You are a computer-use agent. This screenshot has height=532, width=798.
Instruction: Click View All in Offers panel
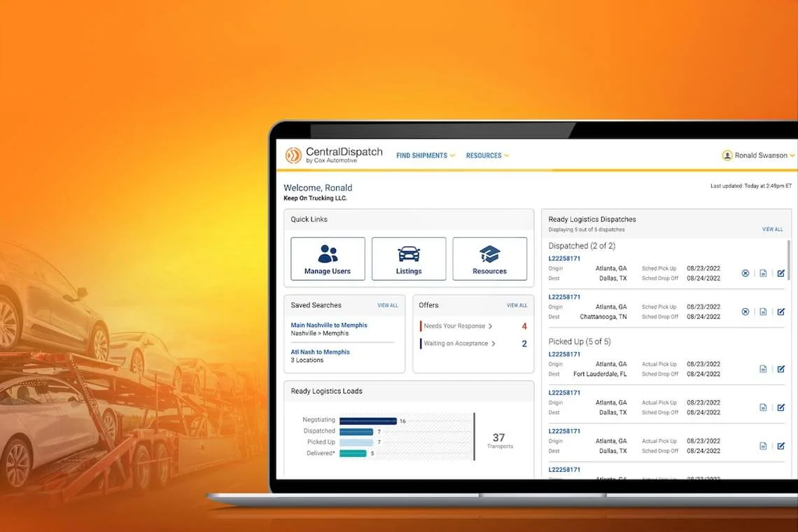[517, 305]
